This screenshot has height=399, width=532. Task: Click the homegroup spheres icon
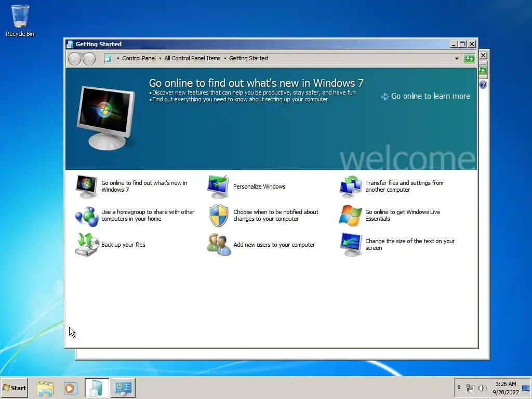[x=87, y=216]
